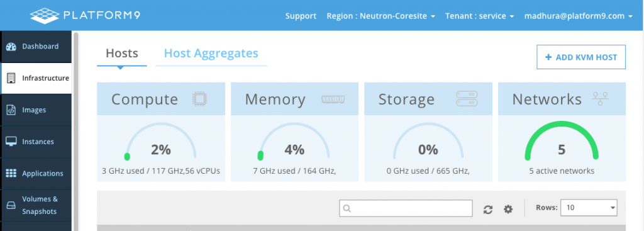Click the Add KVM Host button
Viewport: 644px width, 231px height.
pyautogui.click(x=581, y=57)
